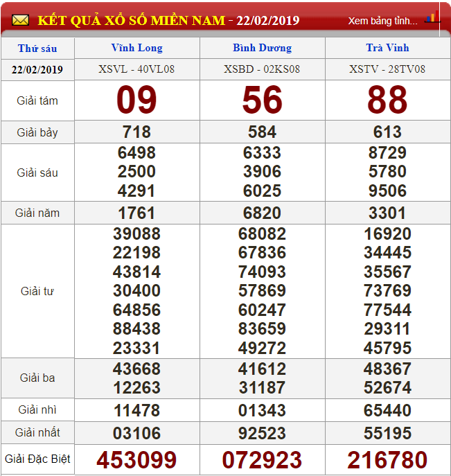Click the 'Thứ sáu' weekday link
451x476 pixels.
[37, 49]
